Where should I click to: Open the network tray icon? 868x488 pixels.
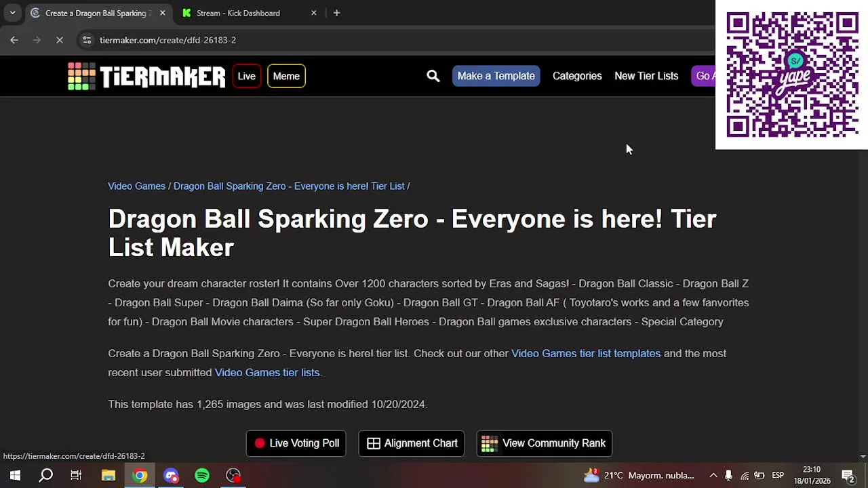point(745,475)
